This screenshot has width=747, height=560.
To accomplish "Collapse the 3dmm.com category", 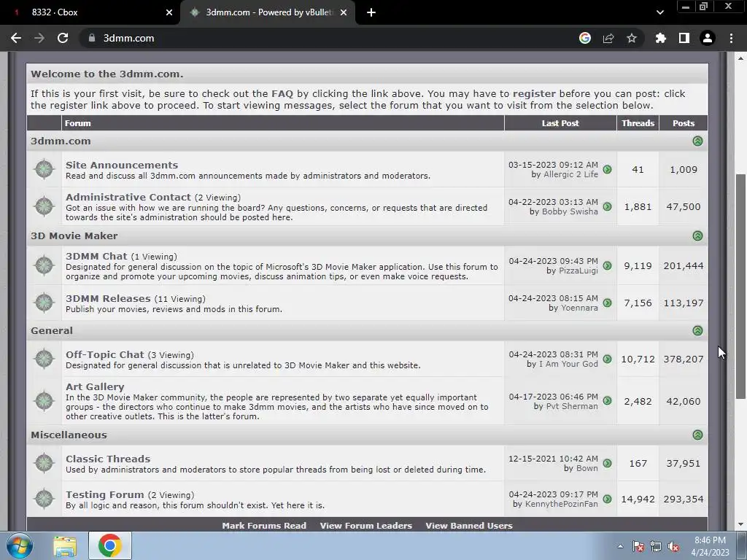I will tap(697, 141).
